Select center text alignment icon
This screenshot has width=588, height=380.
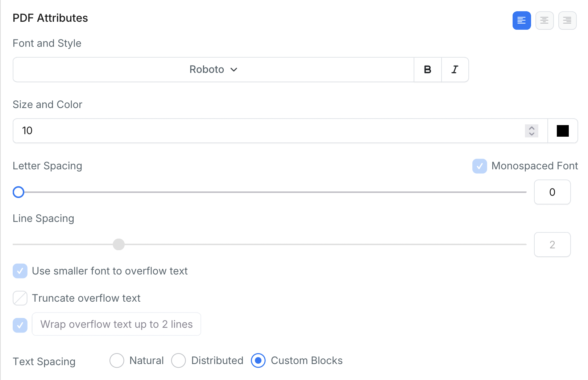[544, 20]
